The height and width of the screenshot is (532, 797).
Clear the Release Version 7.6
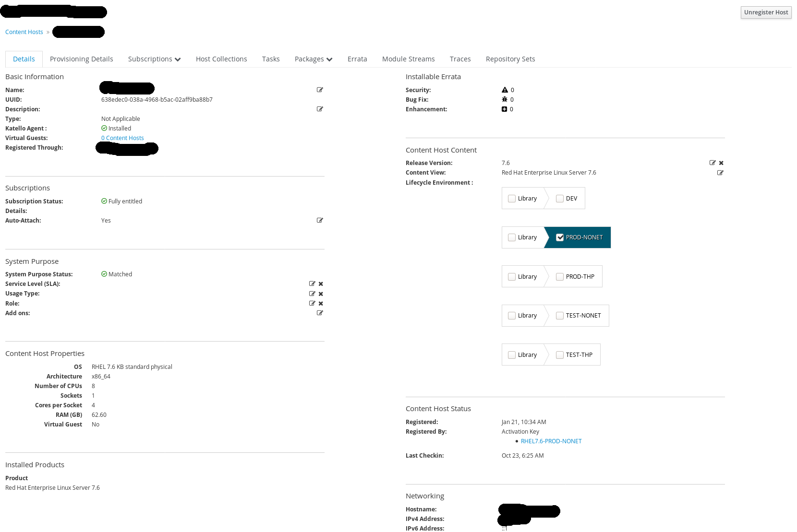(x=721, y=163)
